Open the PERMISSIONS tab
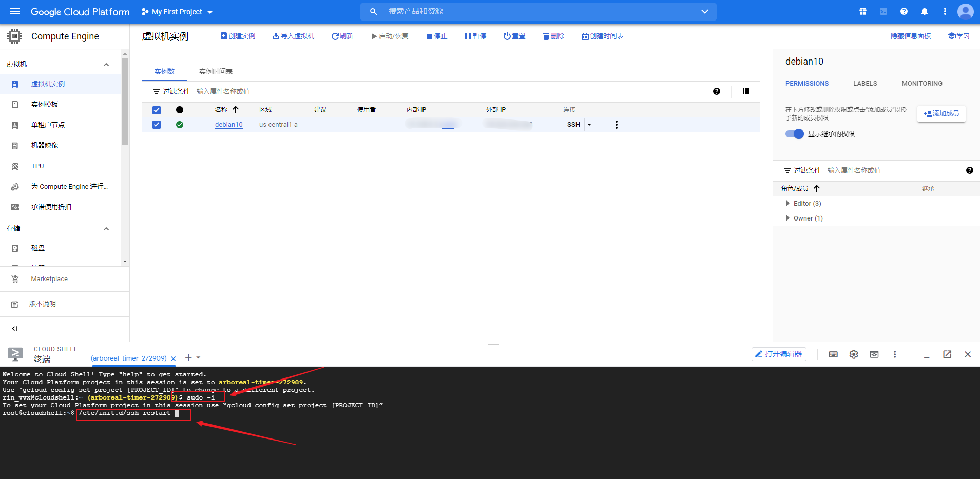 (807, 83)
